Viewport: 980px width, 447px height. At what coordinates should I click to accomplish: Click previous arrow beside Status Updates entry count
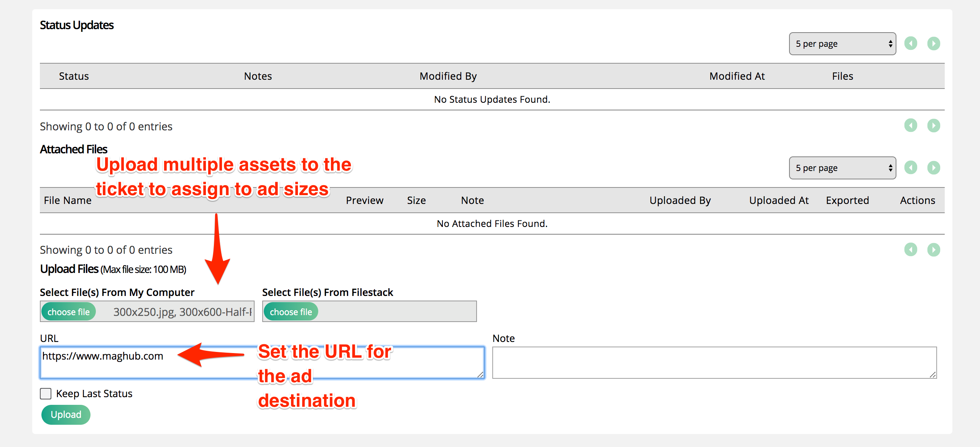(911, 125)
